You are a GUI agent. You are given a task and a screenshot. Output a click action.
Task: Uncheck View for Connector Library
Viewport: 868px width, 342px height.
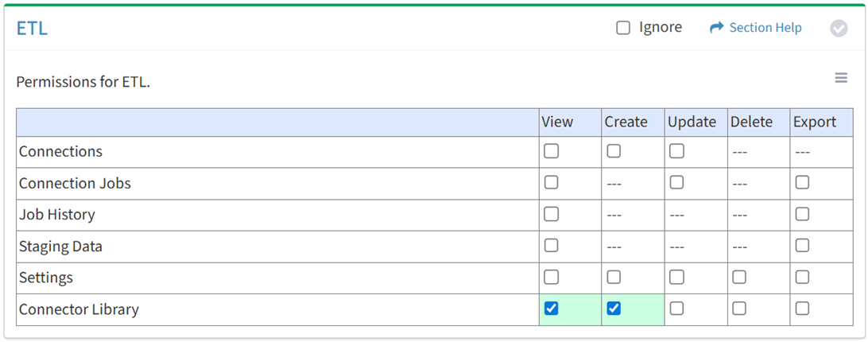tap(551, 309)
